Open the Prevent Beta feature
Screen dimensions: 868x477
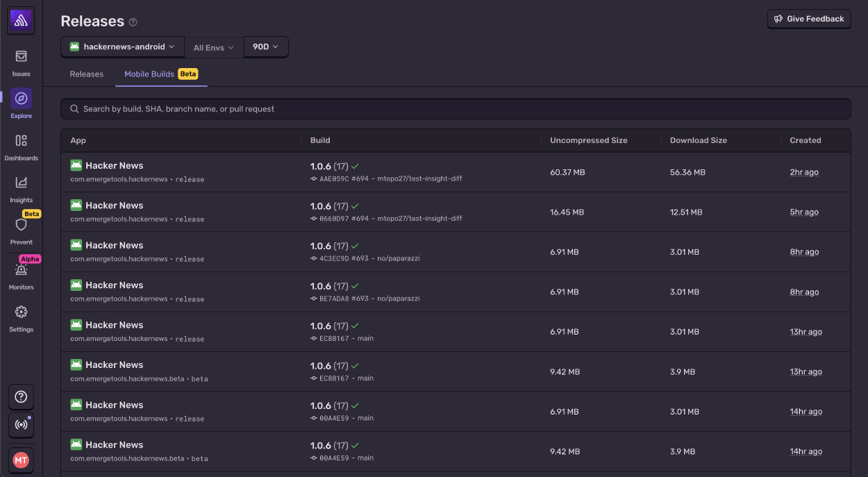click(21, 226)
